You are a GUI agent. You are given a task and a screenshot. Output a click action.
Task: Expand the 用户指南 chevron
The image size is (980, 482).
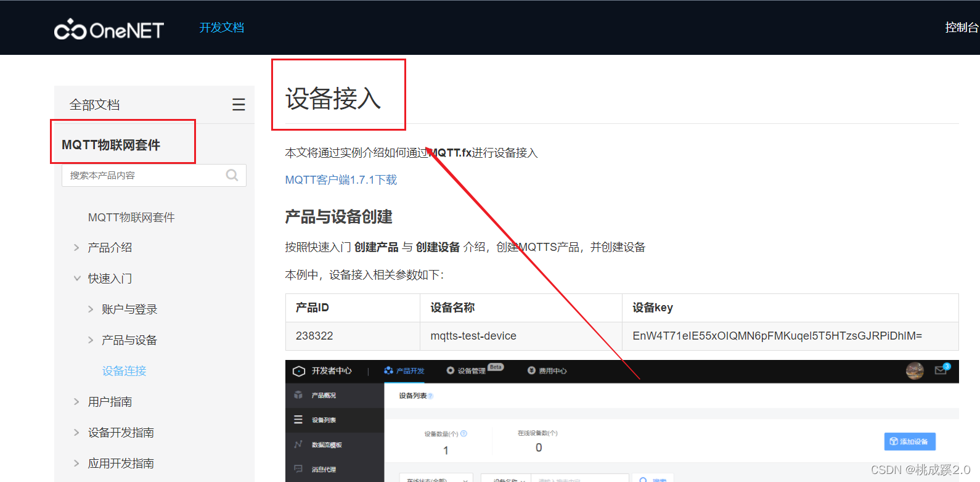click(x=76, y=402)
